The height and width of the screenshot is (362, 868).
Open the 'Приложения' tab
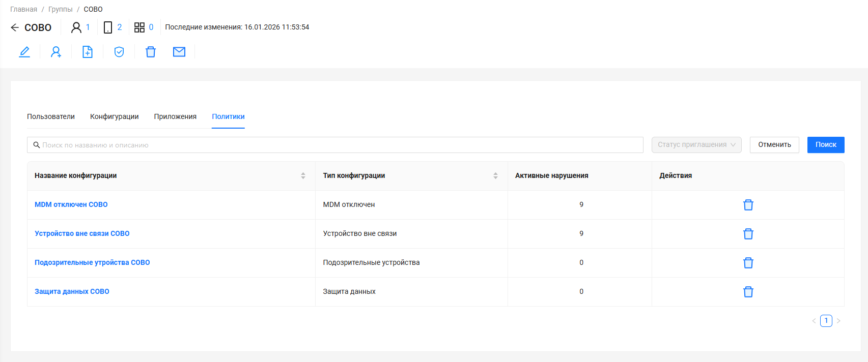point(175,116)
